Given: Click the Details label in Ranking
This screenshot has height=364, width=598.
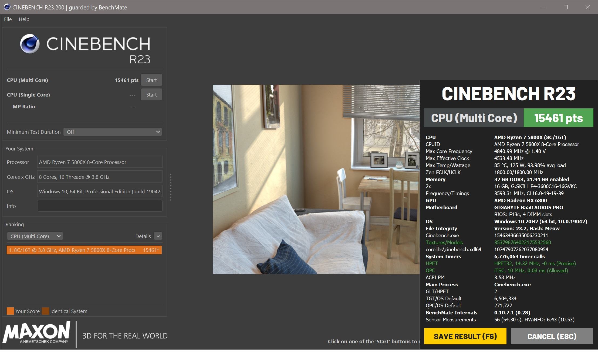Looking at the screenshot, I should coord(143,236).
